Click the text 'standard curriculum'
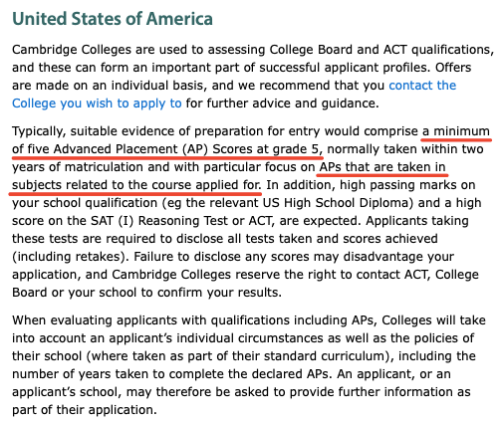This screenshot has height=423, width=504. (323, 356)
